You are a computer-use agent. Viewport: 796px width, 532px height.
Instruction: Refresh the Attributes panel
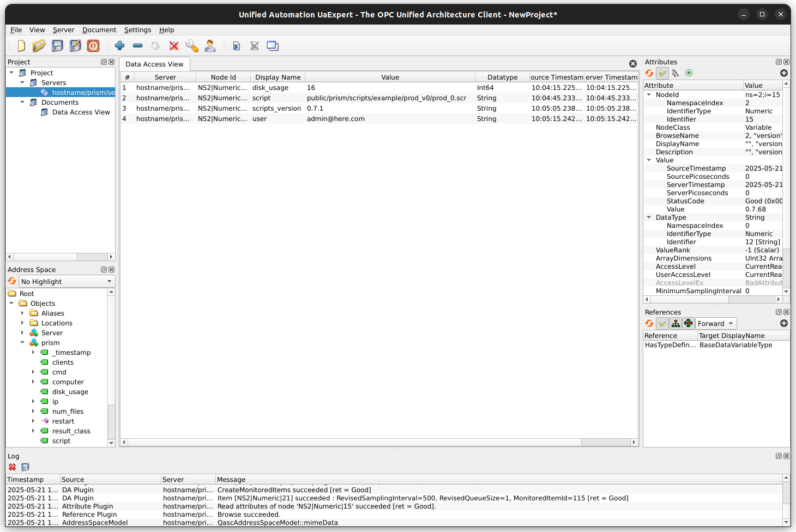coord(649,73)
